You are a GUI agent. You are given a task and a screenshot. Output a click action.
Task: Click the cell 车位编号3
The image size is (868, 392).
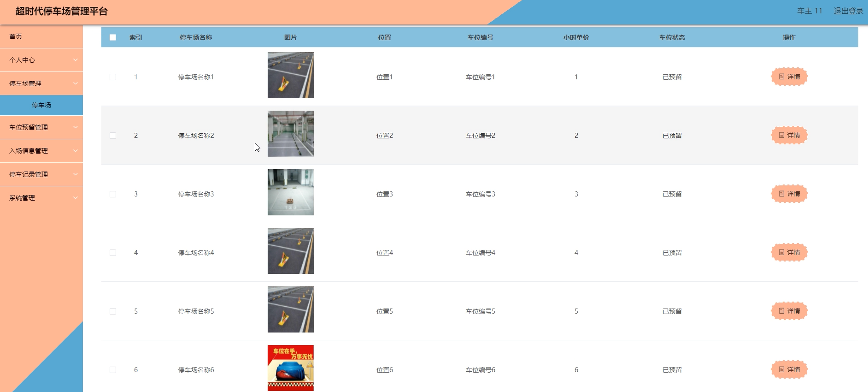[x=481, y=194]
